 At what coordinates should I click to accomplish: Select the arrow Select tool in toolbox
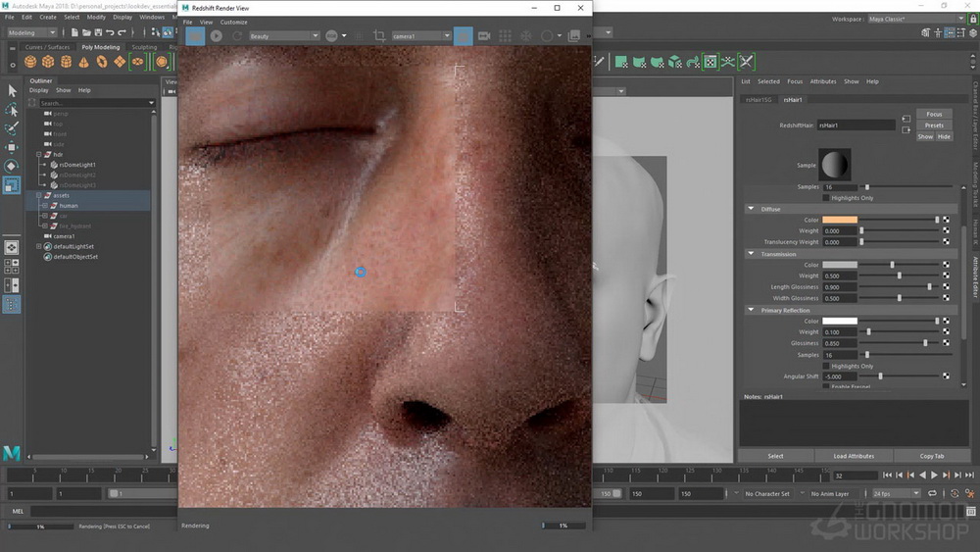12,91
